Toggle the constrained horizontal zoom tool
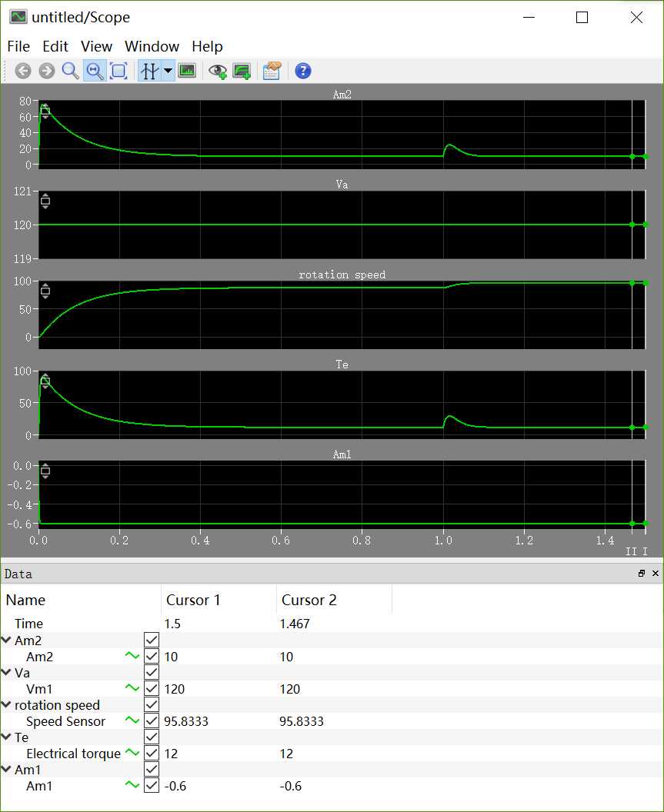This screenshot has width=664, height=812. pyautogui.click(x=95, y=71)
